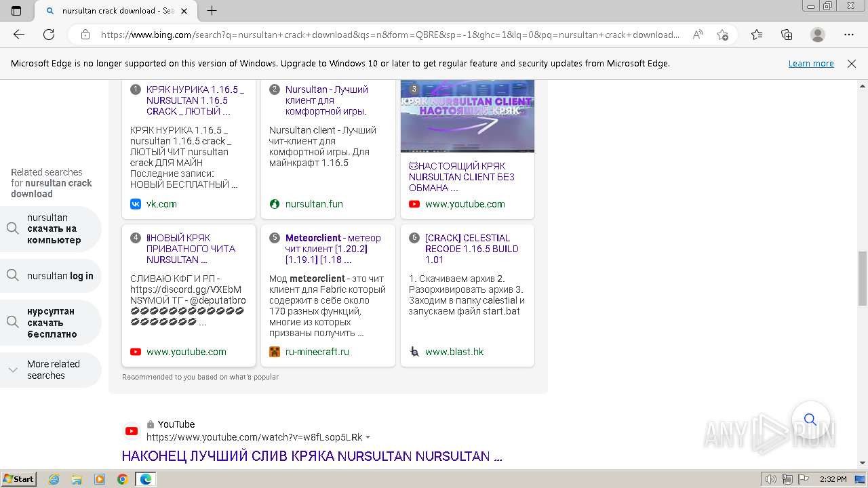This screenshot has width=868, height=488.
Task: Open Nursultan - Лучший клиент result
Action: [x=327, y=100]
